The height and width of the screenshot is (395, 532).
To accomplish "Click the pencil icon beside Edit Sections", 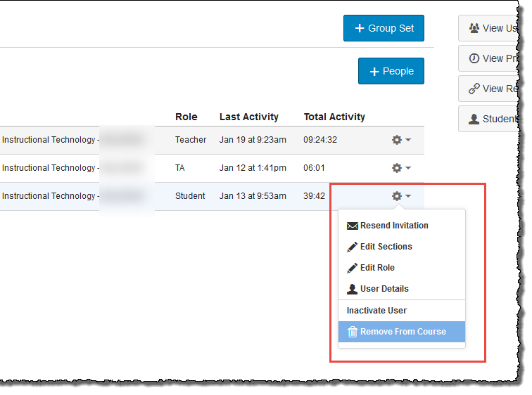I will coord(353,247).
